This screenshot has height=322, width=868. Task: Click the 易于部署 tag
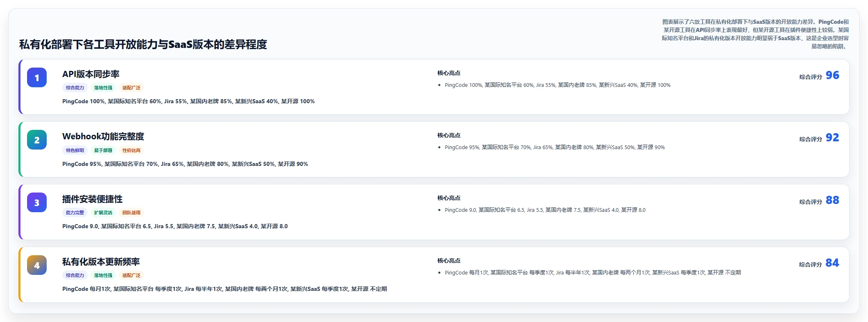[x=103, y=150]
